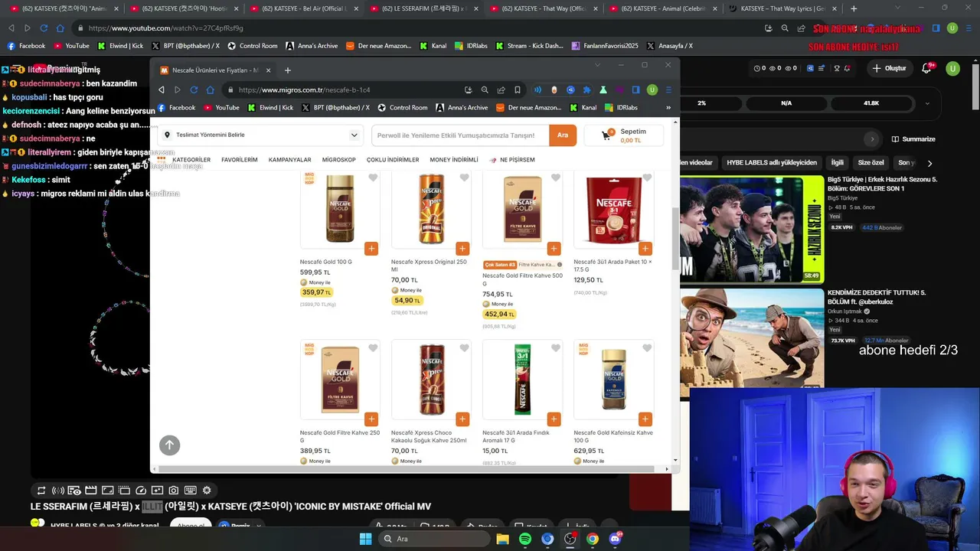Add Nescafe Gold Kafeinsiz Kahve to cart

[645, 419]
